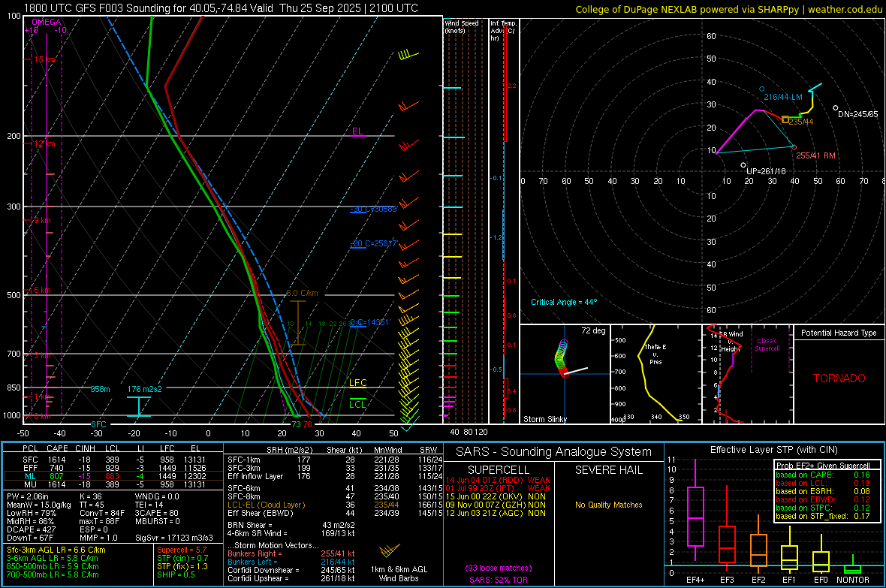Click the SUPERCELL analog column heading
Viewport: 886px width, 588px height.
[x=499, y=470]
